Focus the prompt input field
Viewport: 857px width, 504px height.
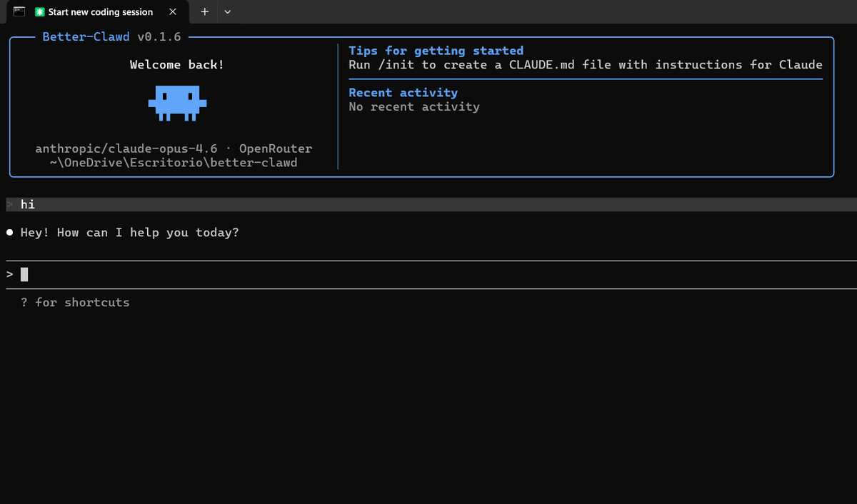pos(431,275)
